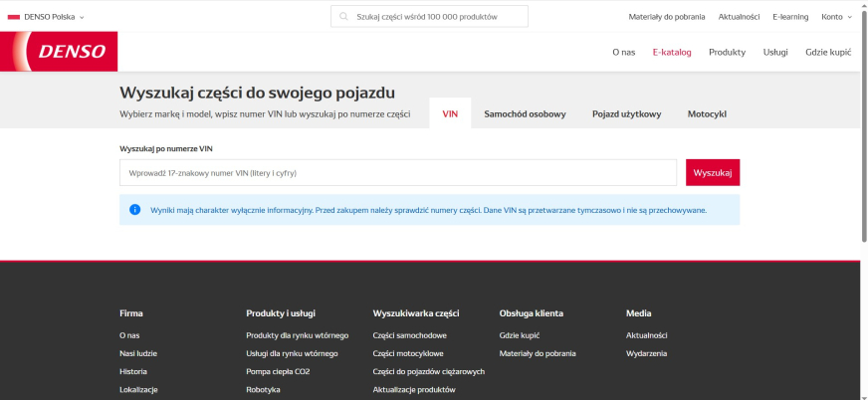
Task: Click the search magnifier icon
Action: coord(344,17)
